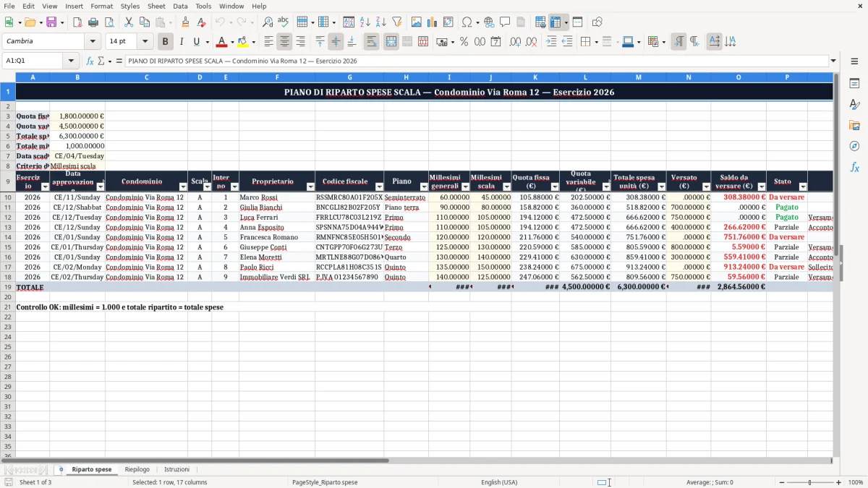Click the Insert Image icon
Viewport: 868px width, 488px height.
[x=417, y=22]
